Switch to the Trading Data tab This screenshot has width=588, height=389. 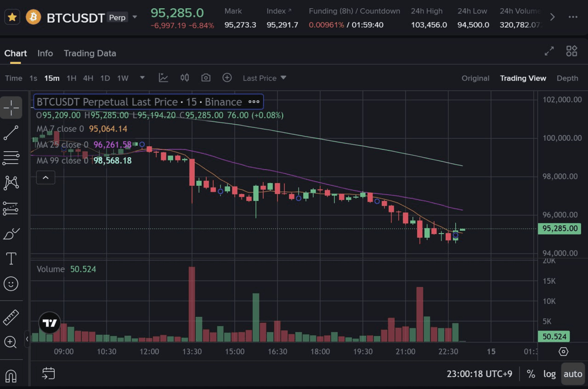tap(90, 53)
